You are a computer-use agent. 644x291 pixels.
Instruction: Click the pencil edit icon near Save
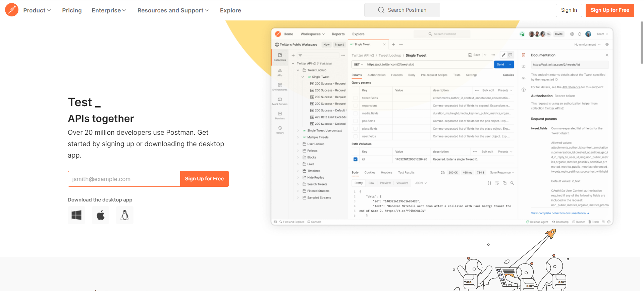click(x=503, y=55)
